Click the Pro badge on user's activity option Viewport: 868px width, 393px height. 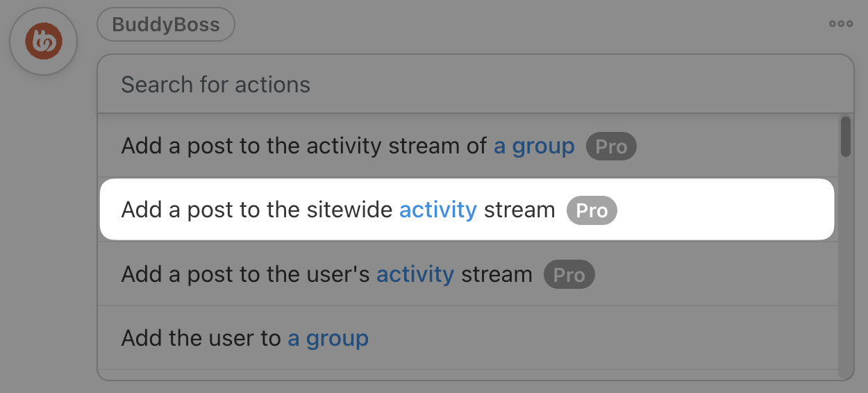[569, 275]
